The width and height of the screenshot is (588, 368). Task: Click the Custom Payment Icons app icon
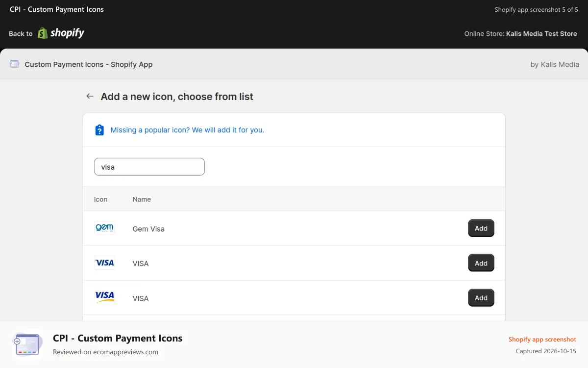(x=15, y=64)
